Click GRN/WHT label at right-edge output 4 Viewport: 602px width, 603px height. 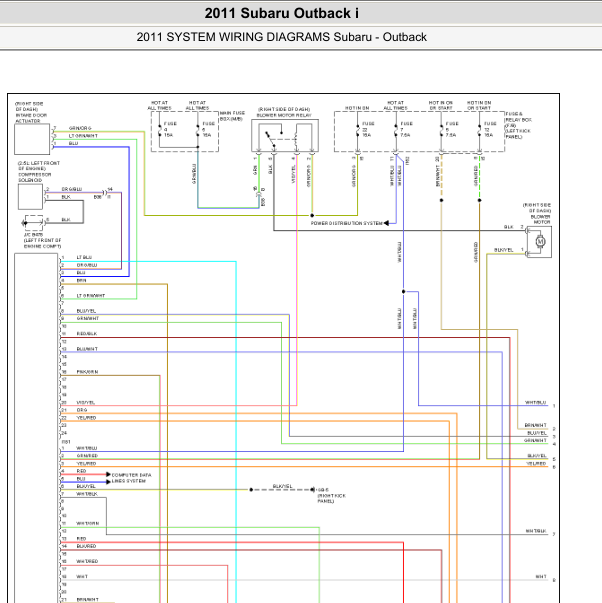click(535, 440)
